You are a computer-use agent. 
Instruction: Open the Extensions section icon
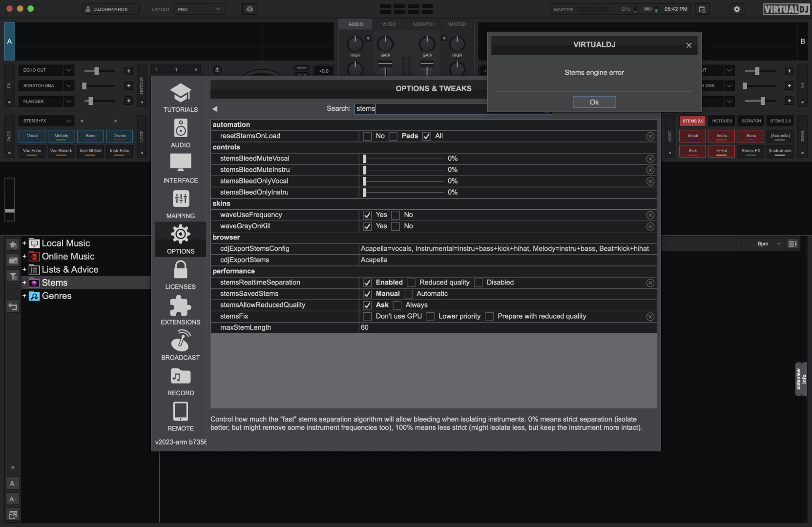pos(180,306)
